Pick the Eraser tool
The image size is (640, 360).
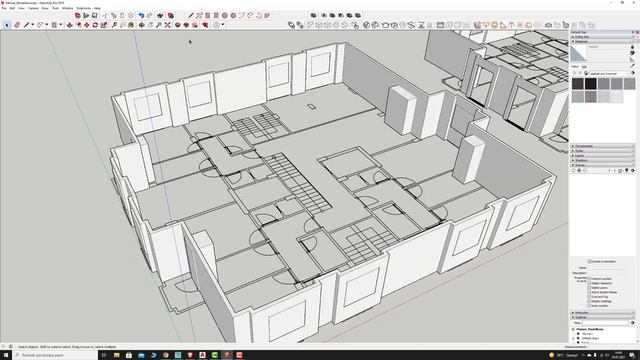pos(17,25)
